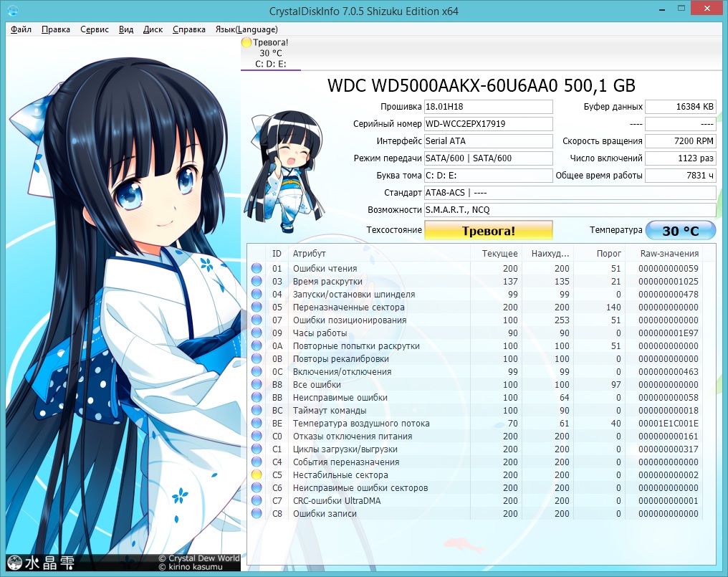Open the Вид menu
This screenshot has width=728, height=577.
click(126, 29)
